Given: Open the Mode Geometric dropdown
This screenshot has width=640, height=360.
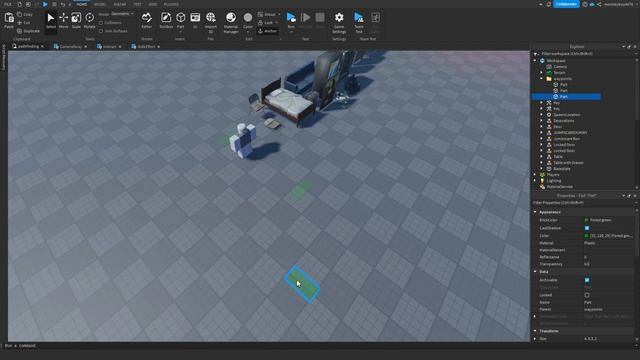Looking at the screenshot, I should click(122, 14).
